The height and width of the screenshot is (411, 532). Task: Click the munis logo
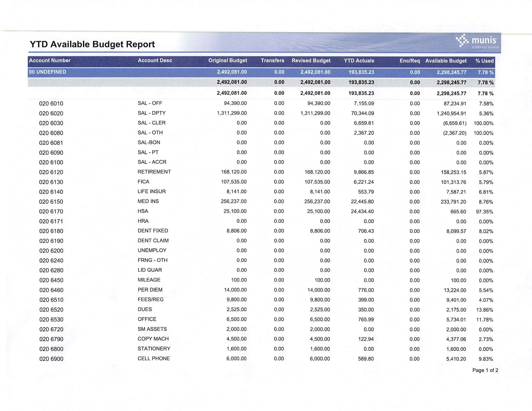coord(477,41)
